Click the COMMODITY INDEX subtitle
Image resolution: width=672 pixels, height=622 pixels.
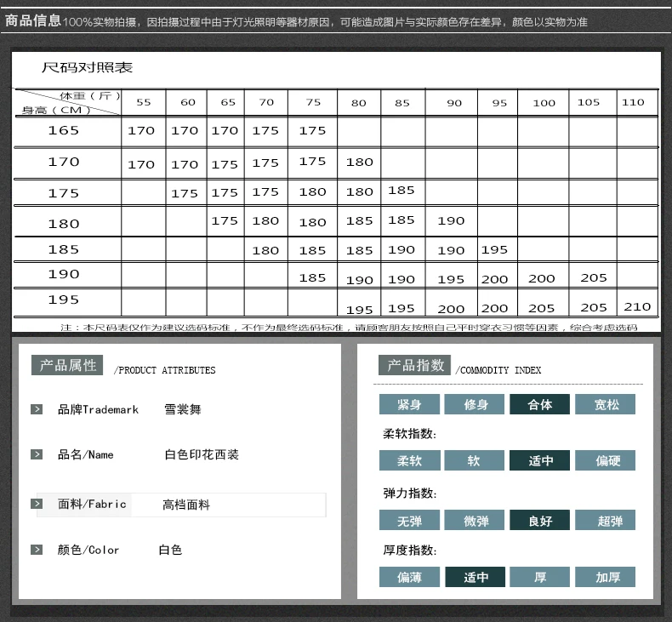[x=498, y=370]
